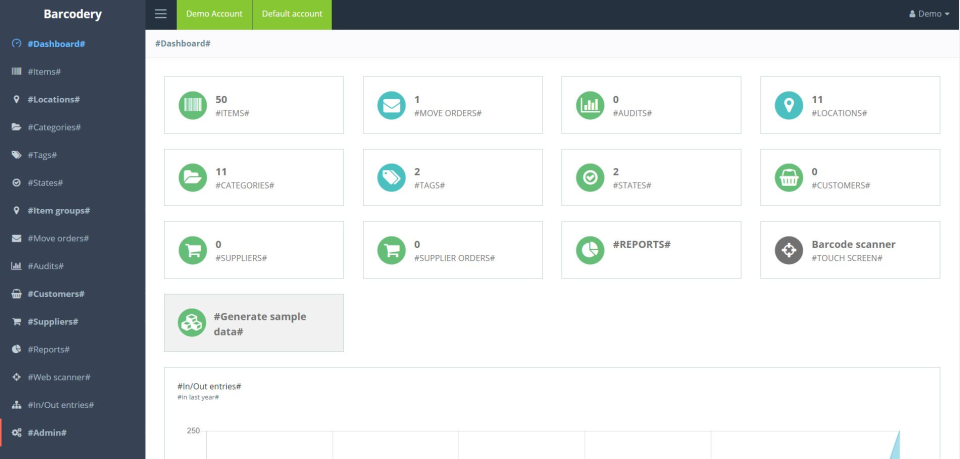Switch to the Default account tab
This screenshot has height=459, width=960.
tap(292, 15)
